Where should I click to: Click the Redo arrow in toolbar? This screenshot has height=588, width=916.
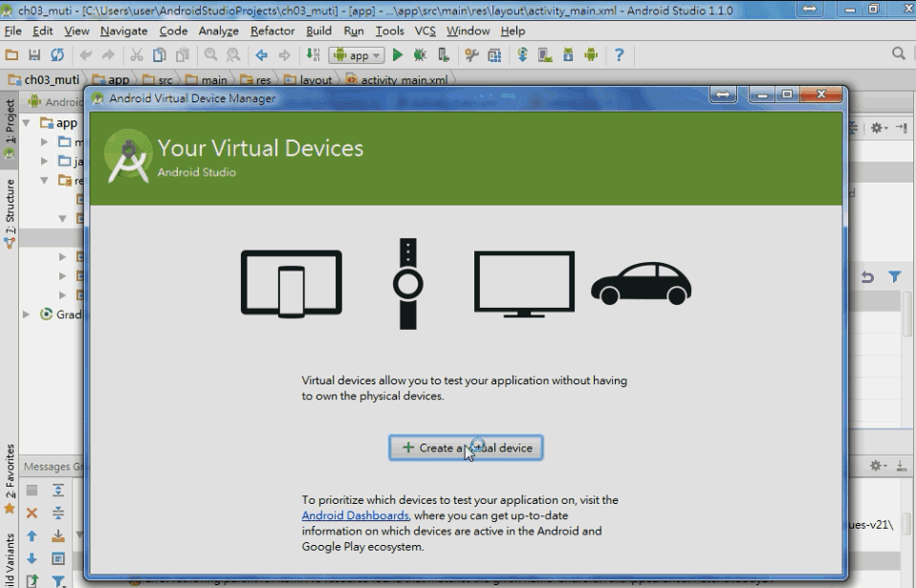(108, 54)
